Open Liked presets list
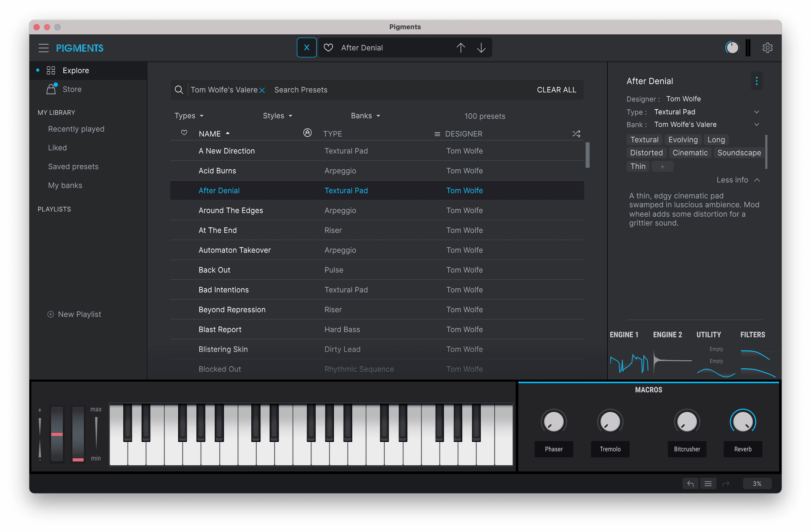 [x=57, y=148]
